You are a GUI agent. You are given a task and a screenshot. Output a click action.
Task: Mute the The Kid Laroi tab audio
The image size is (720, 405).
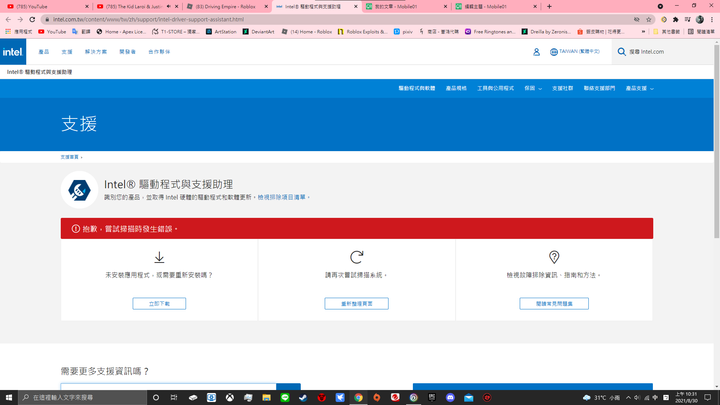169,6
